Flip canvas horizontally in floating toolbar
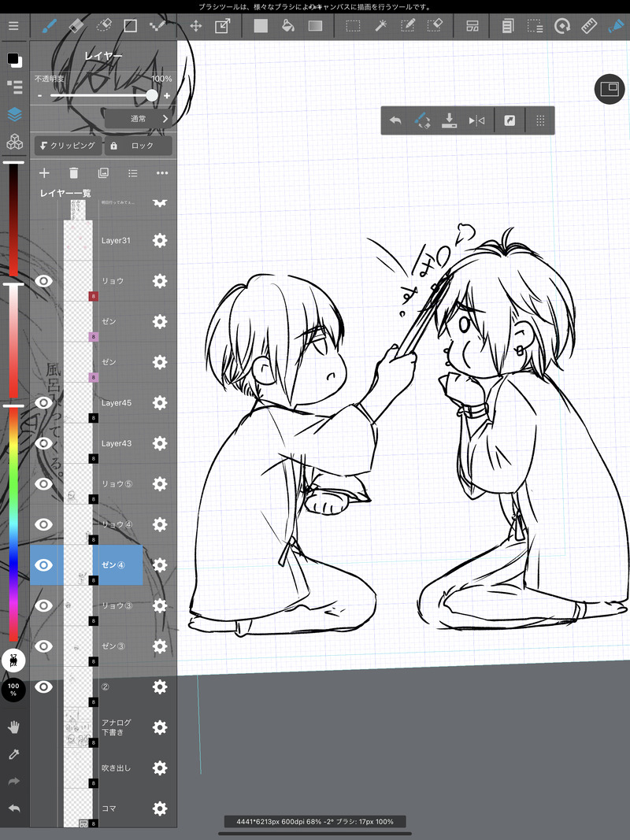 tap(476, 120)
